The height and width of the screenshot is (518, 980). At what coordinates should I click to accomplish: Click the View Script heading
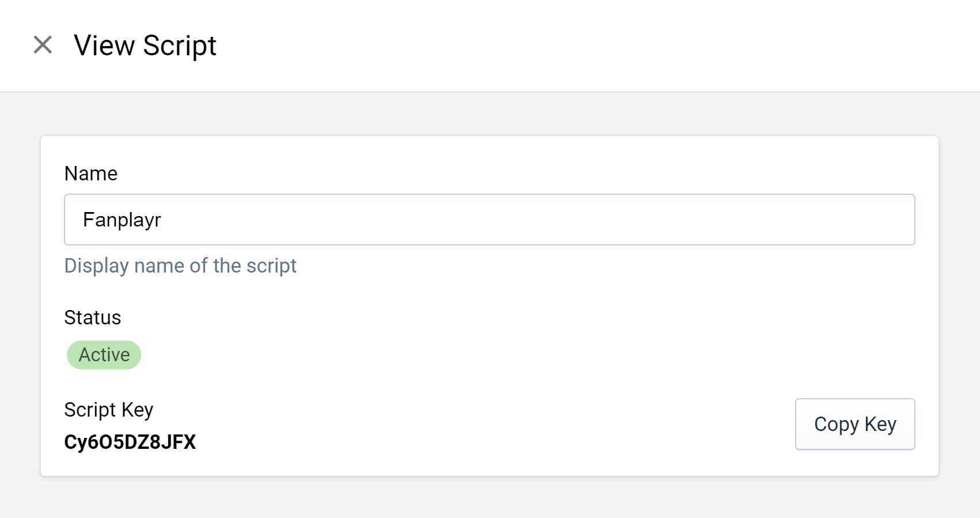pyautogui.click(x=145, y=46)
